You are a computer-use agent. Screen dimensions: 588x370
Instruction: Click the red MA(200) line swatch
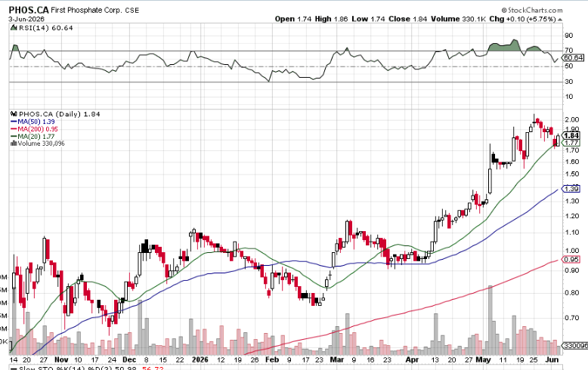[14, 129]
